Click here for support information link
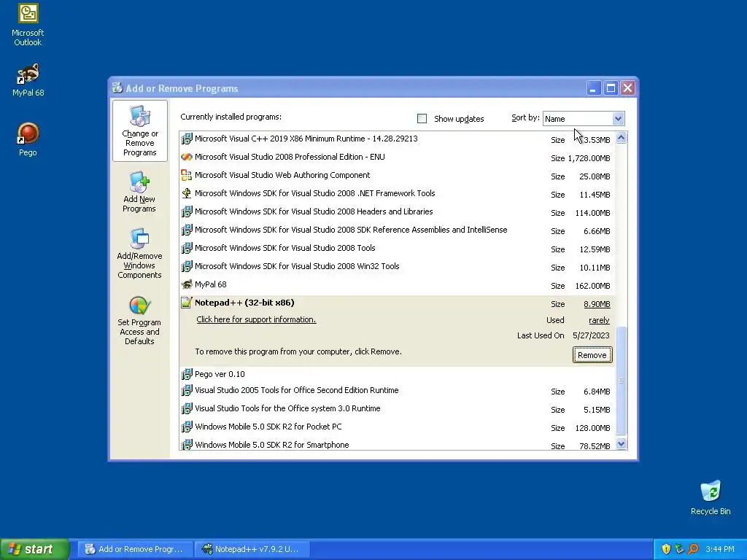Screen dimensions: 747x560 point(256,319)
